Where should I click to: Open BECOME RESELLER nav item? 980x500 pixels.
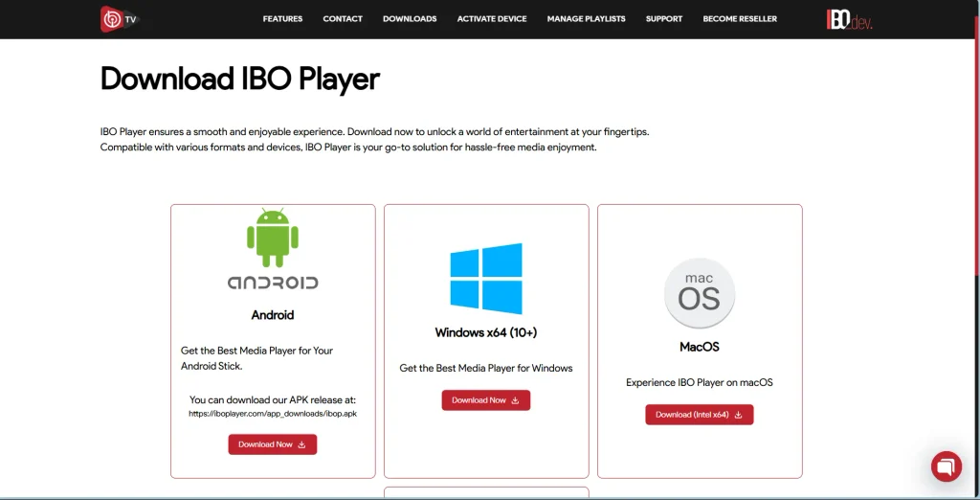point(740,19)
